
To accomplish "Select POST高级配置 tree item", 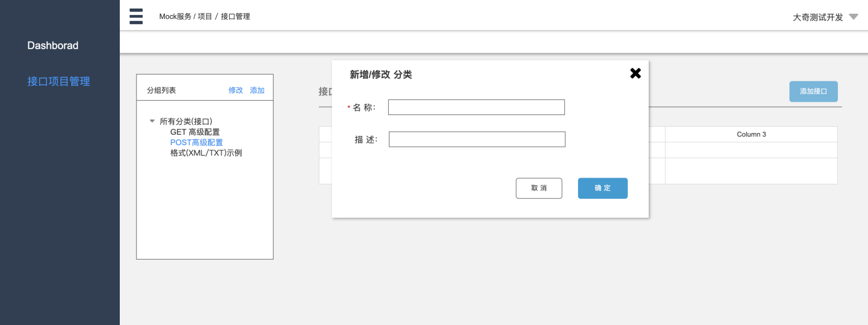I will 196,142.
